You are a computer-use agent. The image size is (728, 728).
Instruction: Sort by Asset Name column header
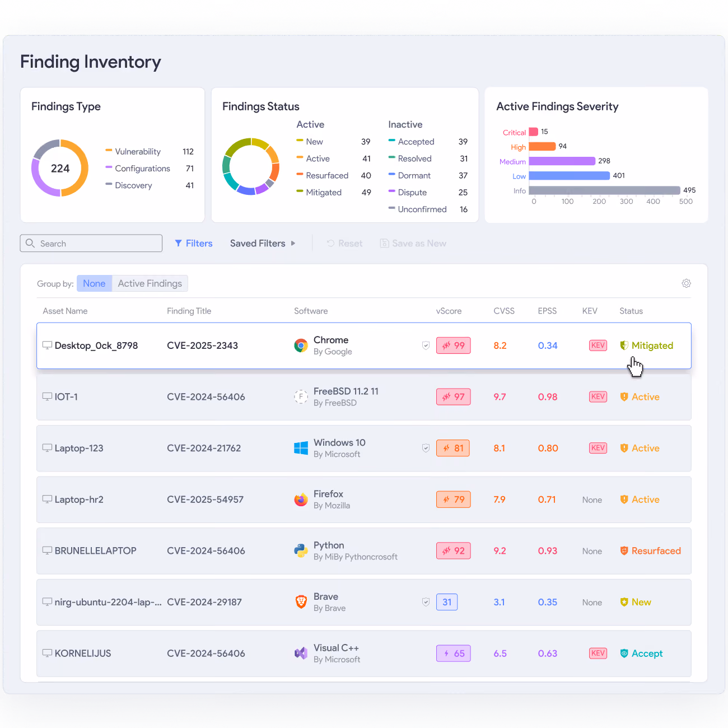(65, 311)
